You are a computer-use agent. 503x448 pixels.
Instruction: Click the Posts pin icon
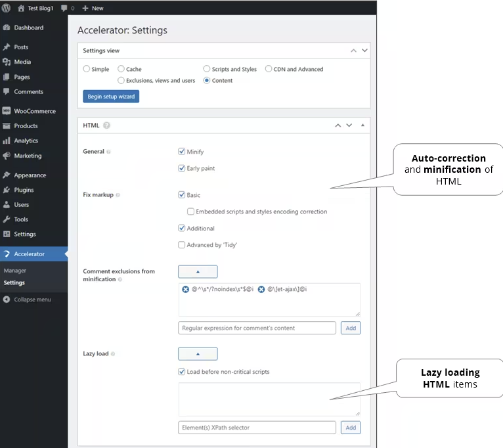pos(7,47)
